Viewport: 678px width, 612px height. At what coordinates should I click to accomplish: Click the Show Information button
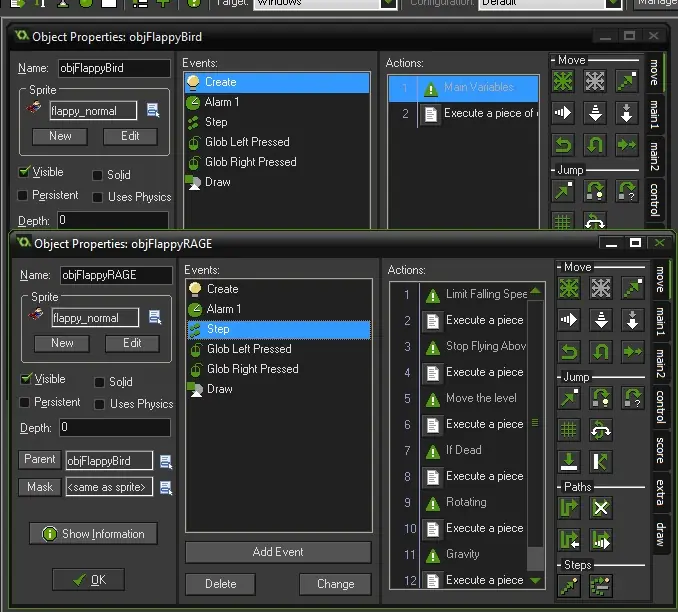tap(93, 534)
